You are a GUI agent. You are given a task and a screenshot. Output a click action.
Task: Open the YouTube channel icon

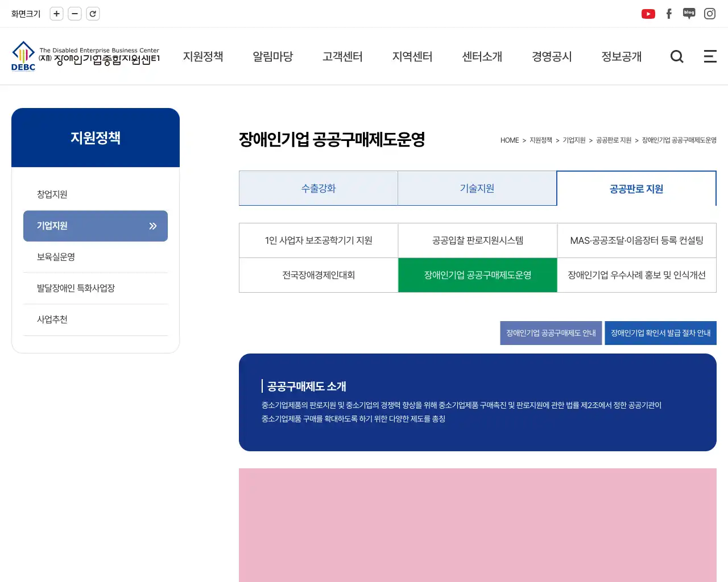tap(648, 14)
